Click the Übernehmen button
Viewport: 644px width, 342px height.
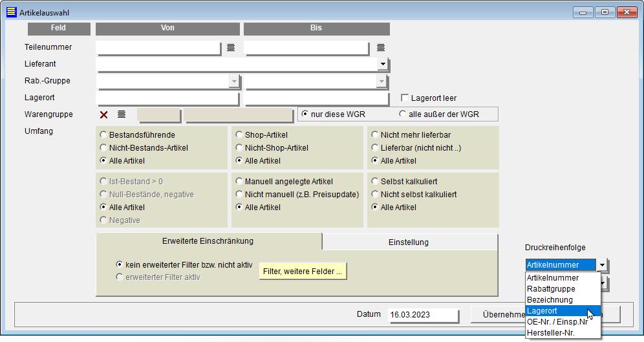(x=498, y=314)
